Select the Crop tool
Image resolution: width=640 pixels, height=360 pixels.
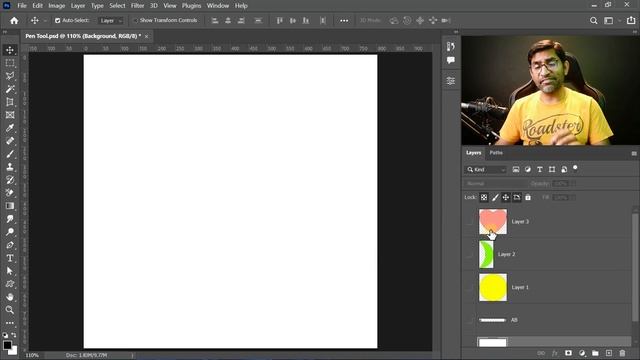click(x=10, y=102)
